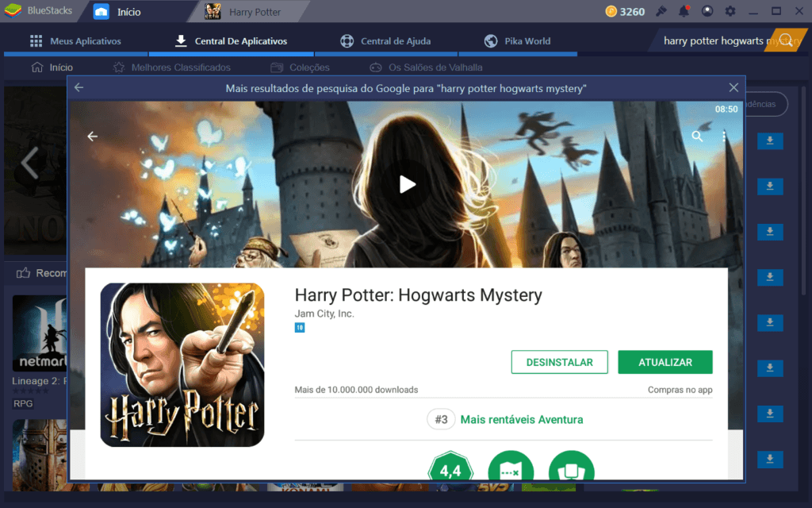This screenshot has height=508, width=812.
Task: Play the Harry Potter trailer video
Action: [407, 184]
